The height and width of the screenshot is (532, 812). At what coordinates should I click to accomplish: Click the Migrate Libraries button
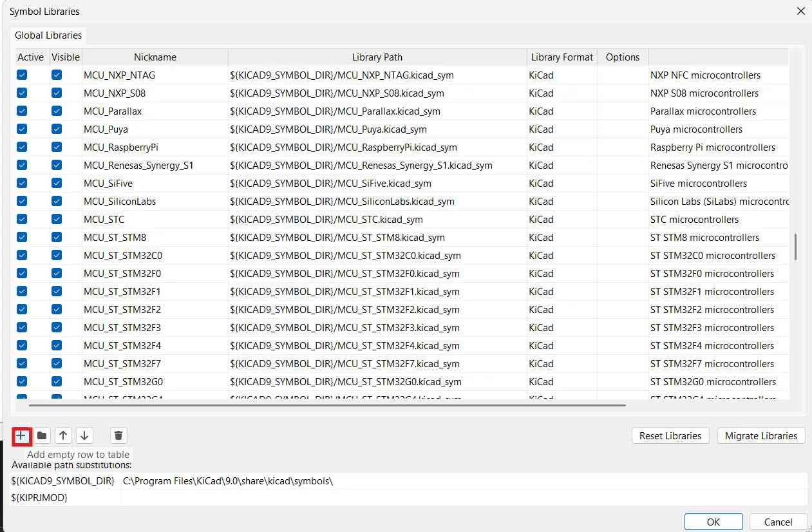click(x=761, y=435)
